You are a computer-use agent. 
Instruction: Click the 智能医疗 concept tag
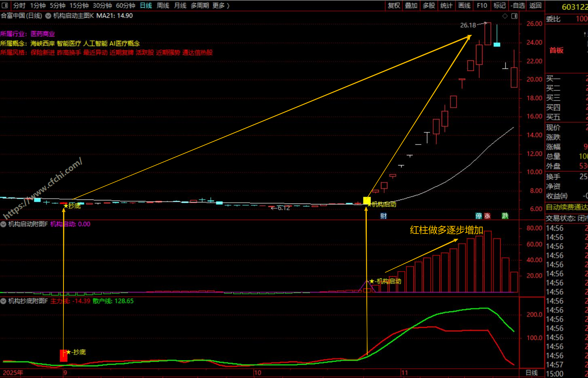pyautogui.click(x=69, y=43)
